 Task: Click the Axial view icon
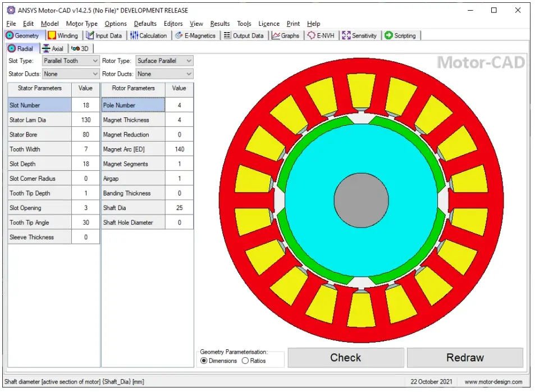click(46, 48)
